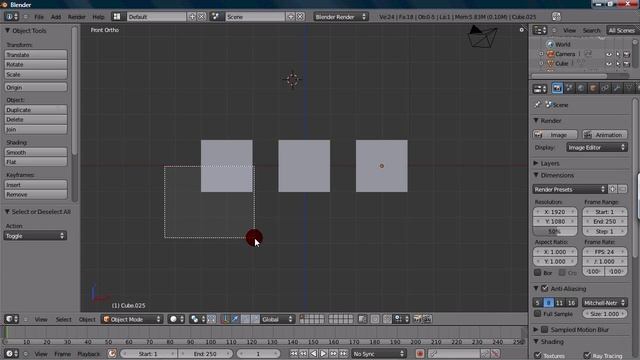Image resolution: width=640 pixels, height=360 pixels.
Task: Click the Duplicate button
Action: coord(36,110)
